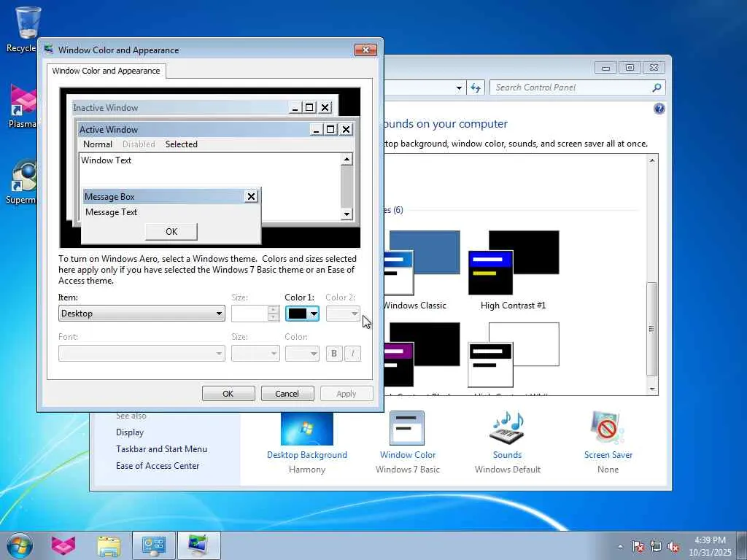Toggle bold font button
Screen dimensions: 747x560
click(x=334, y=354)
